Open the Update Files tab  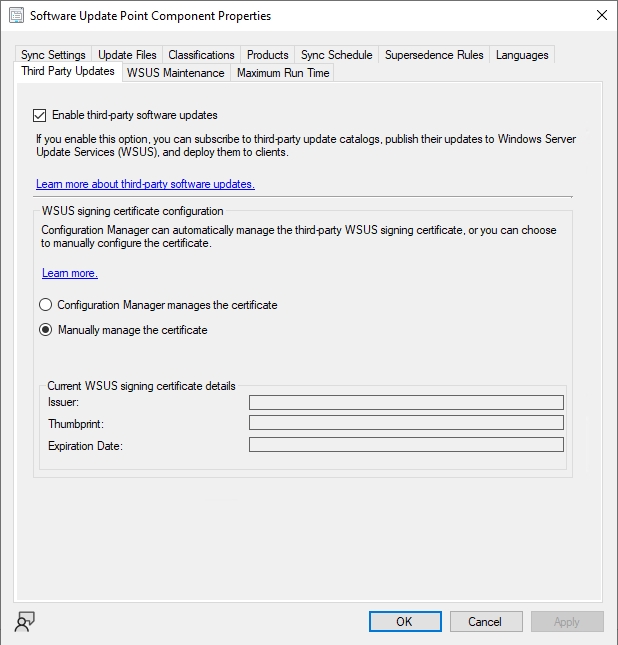(127, 55)
